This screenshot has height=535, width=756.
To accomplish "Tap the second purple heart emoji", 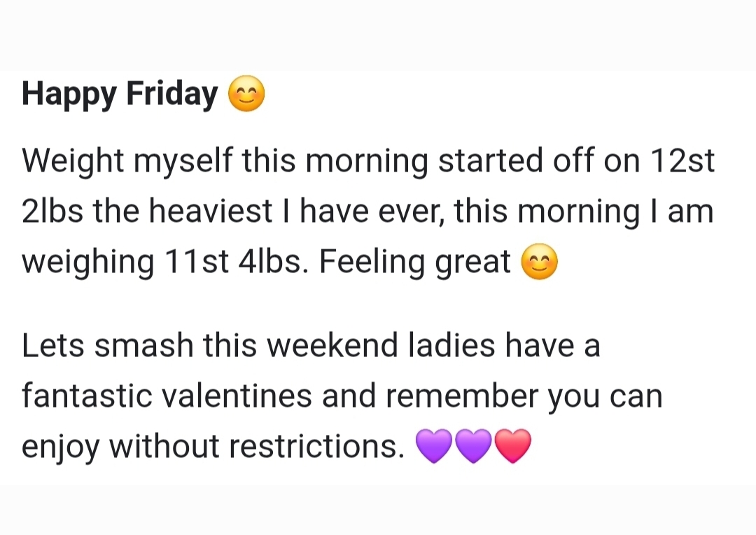I will 474,446.
